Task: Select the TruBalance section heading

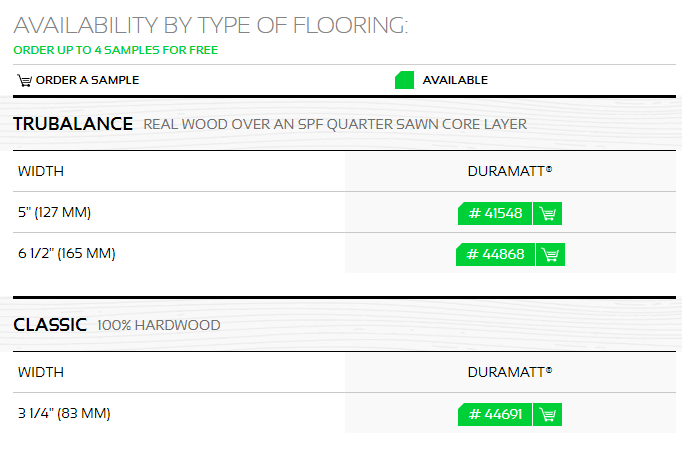Action: (x=73, y=124)
